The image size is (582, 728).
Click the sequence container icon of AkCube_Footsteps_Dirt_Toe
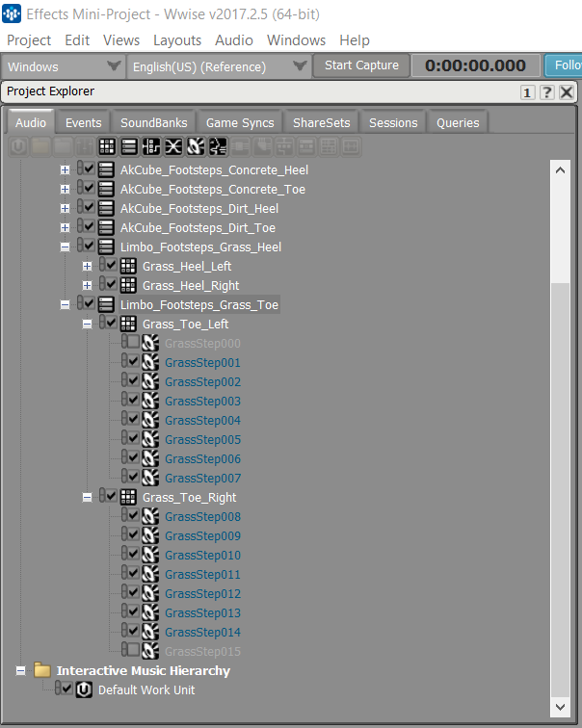click(x=106, y=227)
